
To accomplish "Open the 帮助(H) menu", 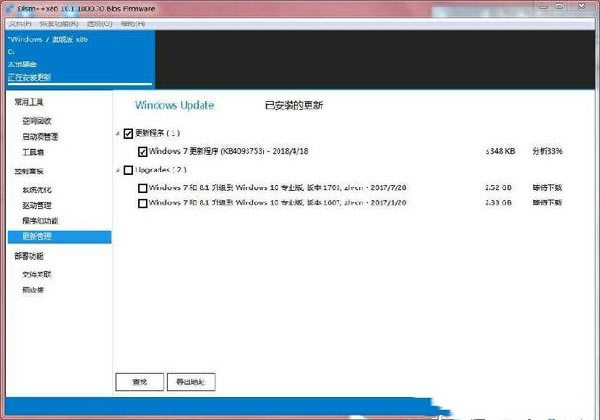I will [133, 24].
